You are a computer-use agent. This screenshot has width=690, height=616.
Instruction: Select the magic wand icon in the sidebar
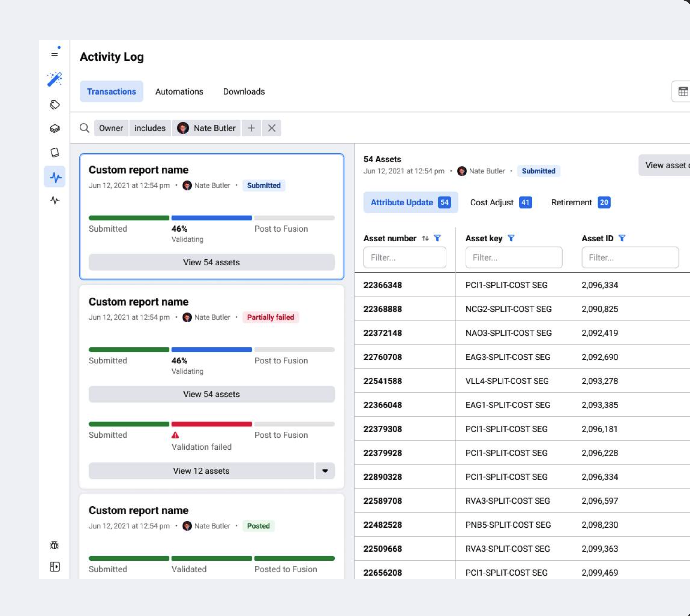(55, 79)
